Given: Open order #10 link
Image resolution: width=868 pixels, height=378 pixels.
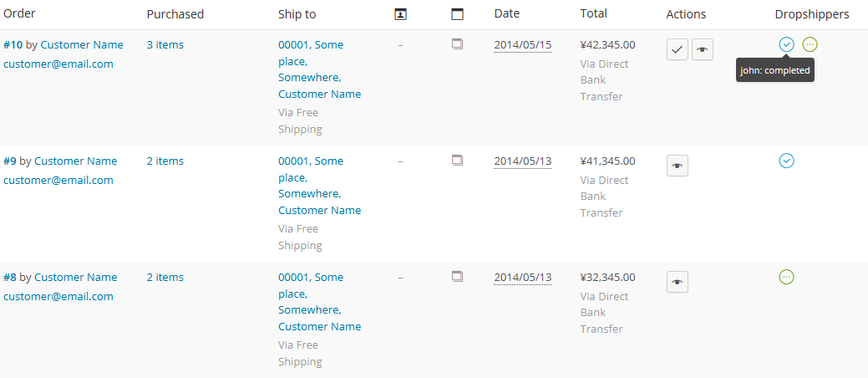Looking at the screenshot, I should [13, 45].
